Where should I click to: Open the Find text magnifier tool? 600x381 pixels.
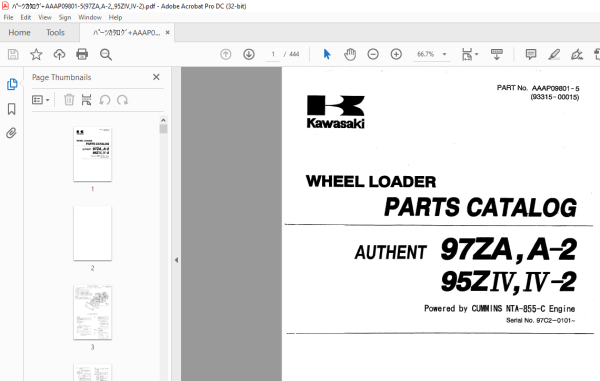pyautogui.click(x=106, y=54)
